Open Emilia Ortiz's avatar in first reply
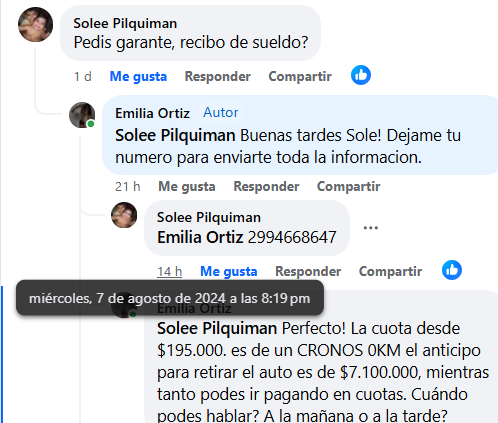The image size is (498, 423). click(82, 115)
